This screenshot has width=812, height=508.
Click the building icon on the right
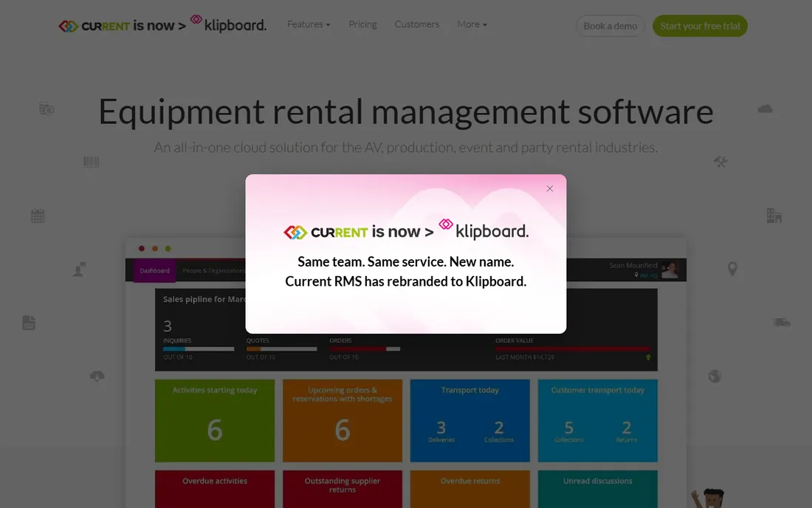[x=774, y=216]
